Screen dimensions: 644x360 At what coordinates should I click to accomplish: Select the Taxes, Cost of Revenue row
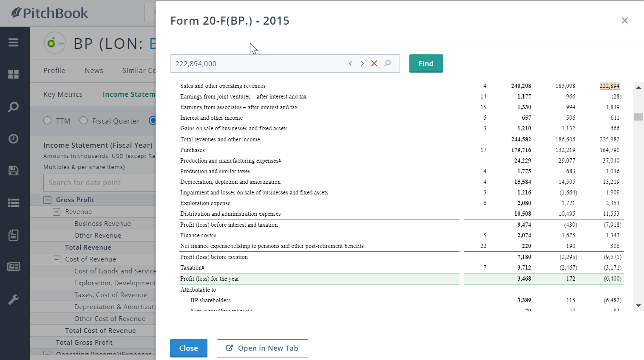click(x=93, y=295)
